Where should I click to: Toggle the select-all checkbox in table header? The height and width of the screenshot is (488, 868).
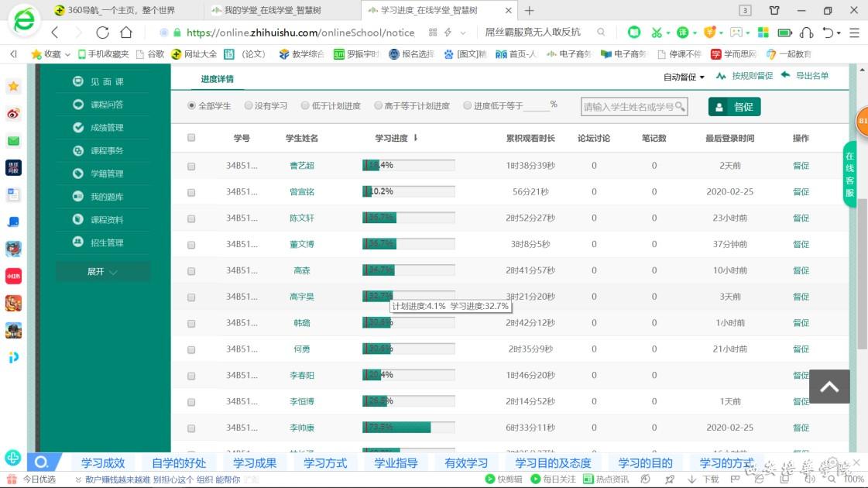point(191,138)
